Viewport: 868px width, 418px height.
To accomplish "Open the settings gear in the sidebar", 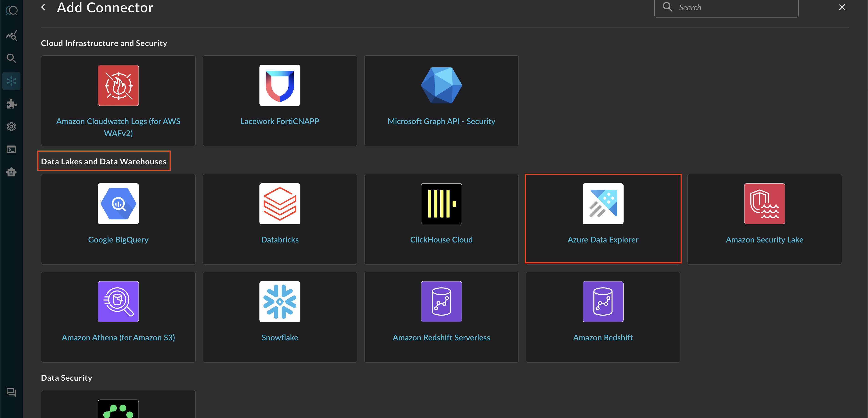I will (11, 127).
